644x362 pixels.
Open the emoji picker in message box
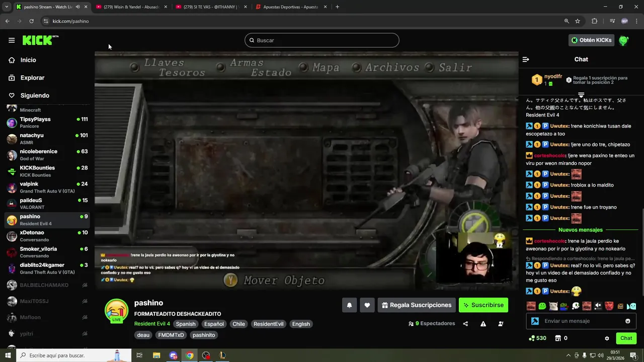[628, 321]
